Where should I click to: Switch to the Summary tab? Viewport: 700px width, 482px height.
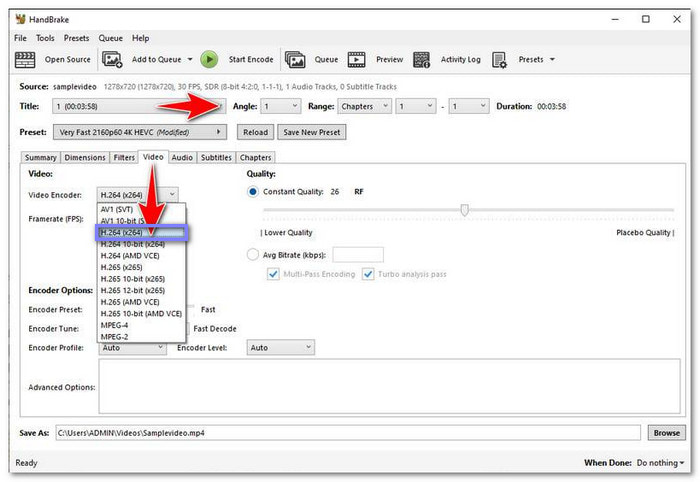(x=41, y=158)
